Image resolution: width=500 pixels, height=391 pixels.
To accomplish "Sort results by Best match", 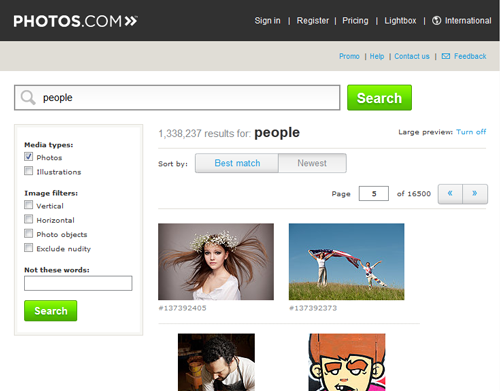I will click(237, 163).
